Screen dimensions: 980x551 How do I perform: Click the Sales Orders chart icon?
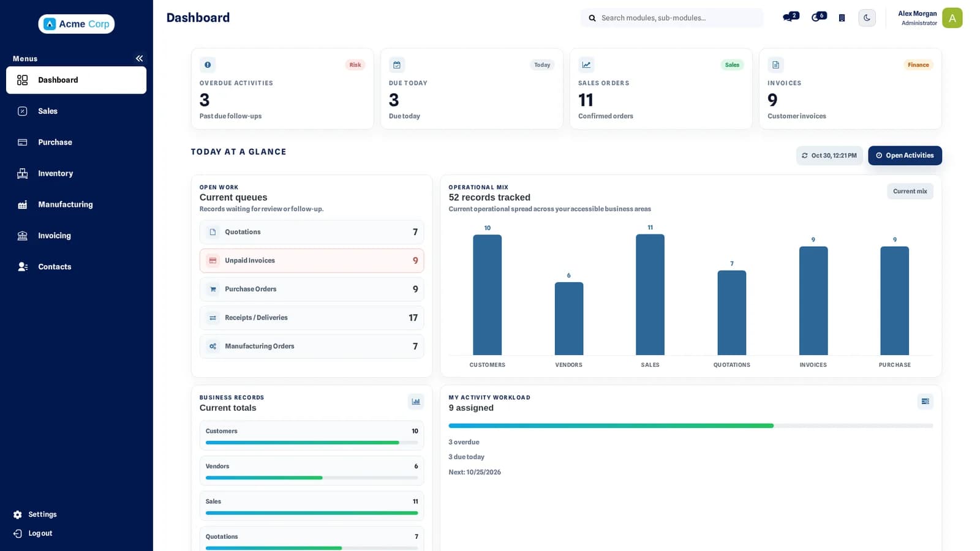[586, 65]
